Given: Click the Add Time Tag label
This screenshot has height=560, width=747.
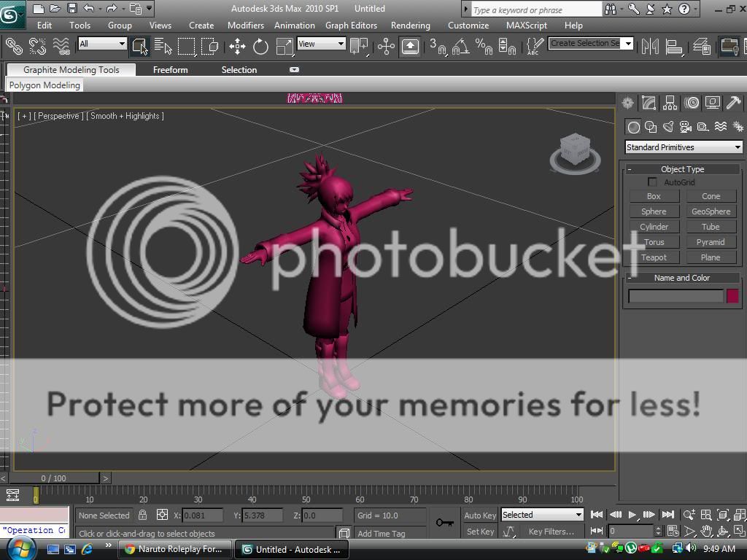Looking at the screenshot, I should [381, 533].
